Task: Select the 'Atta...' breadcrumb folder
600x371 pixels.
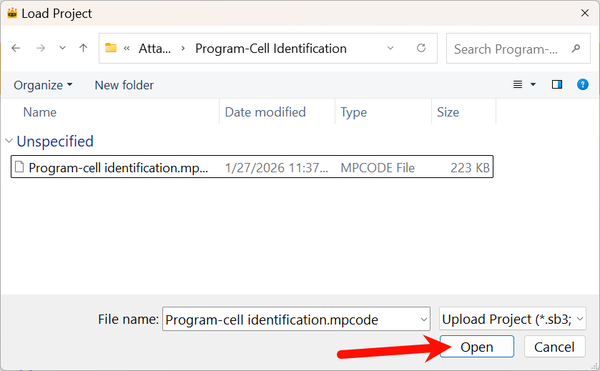Action: [155, 49]
